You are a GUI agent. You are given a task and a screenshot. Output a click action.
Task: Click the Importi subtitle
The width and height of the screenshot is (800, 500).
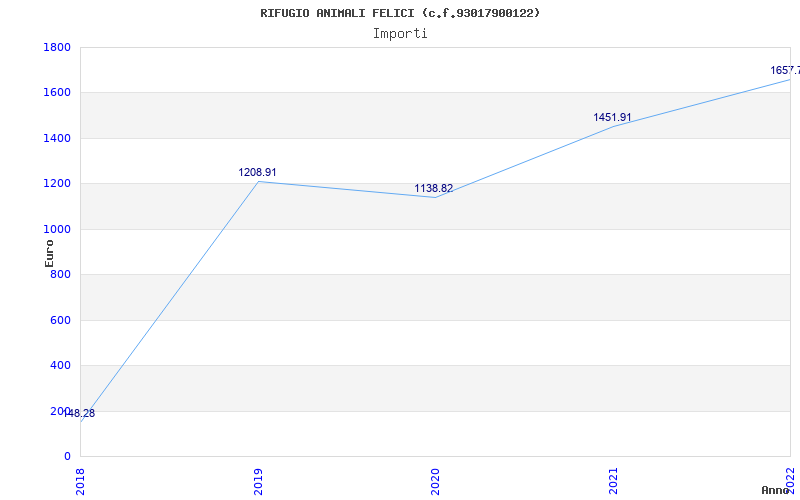[400, 34]
